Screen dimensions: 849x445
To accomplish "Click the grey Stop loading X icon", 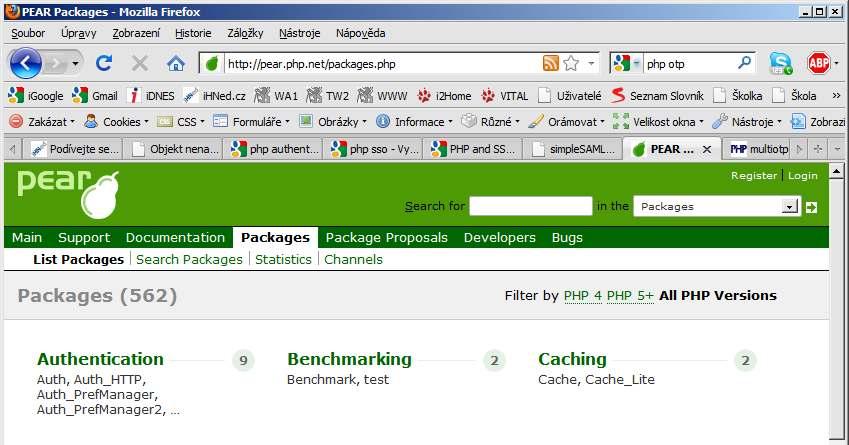I will [140, 64].
